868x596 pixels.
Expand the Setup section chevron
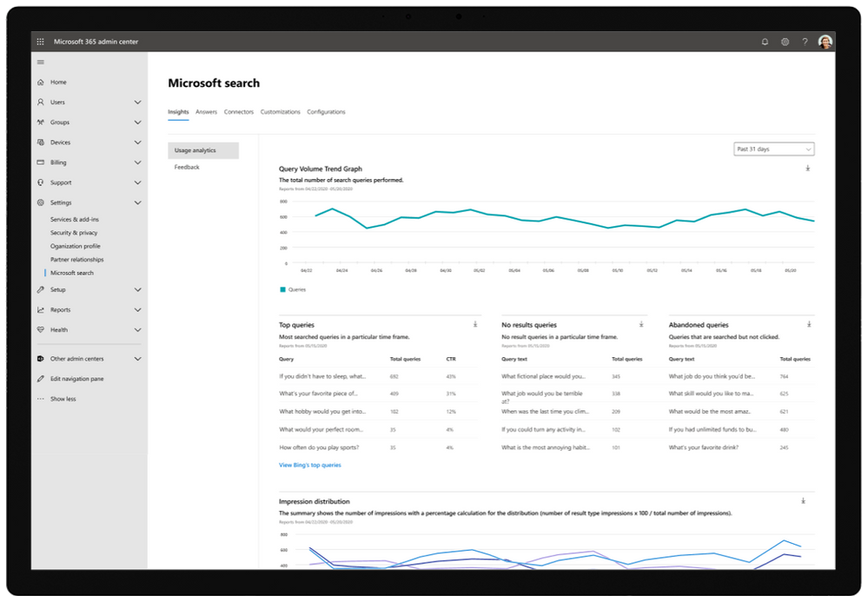(x=138, y=289)
